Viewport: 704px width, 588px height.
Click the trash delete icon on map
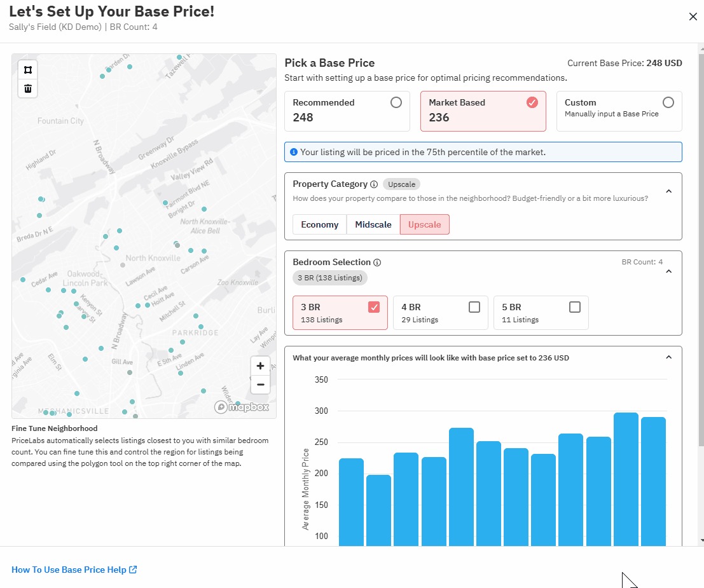(x=28, y=88)
